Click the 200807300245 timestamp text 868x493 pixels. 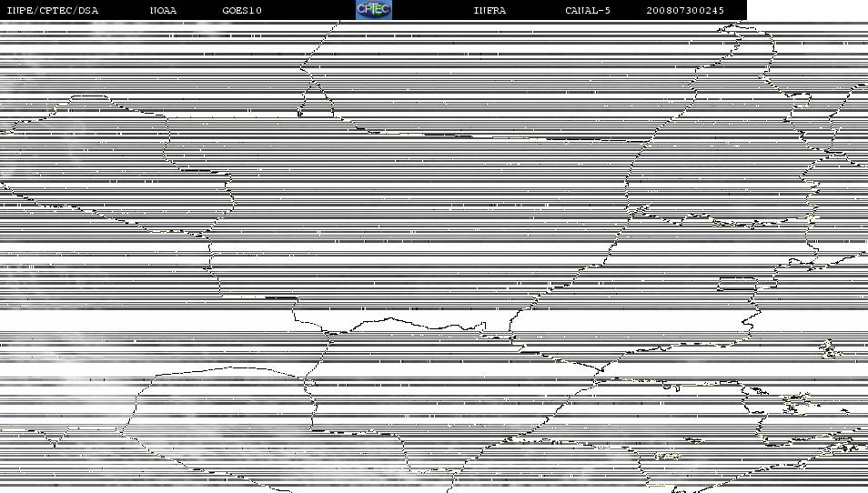685,11
